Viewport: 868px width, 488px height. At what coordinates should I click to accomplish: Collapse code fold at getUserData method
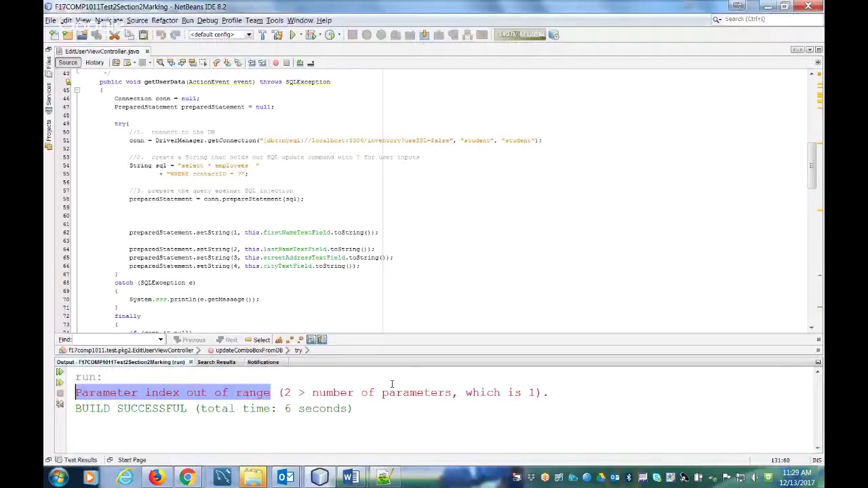(x=77, y=90)
